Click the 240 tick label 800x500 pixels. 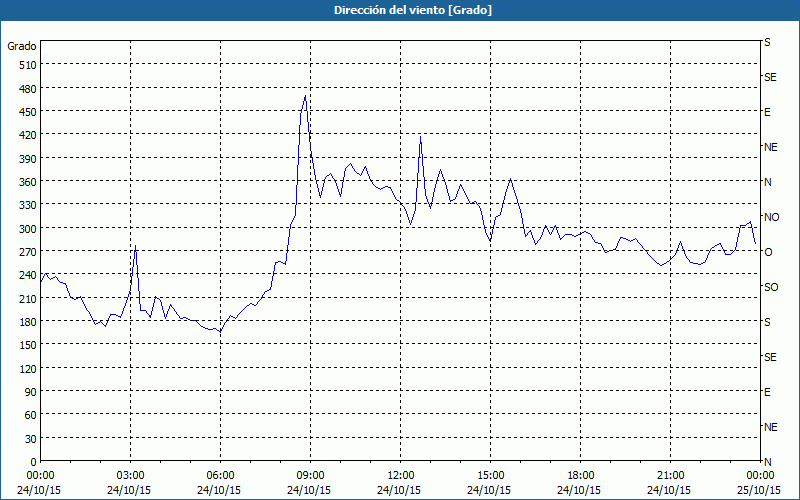pos(28,276)
